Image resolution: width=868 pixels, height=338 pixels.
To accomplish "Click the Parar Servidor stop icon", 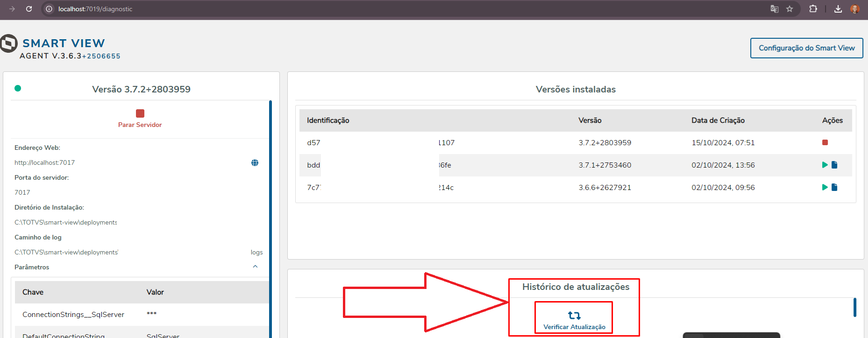I will click(x=140, y=113).
